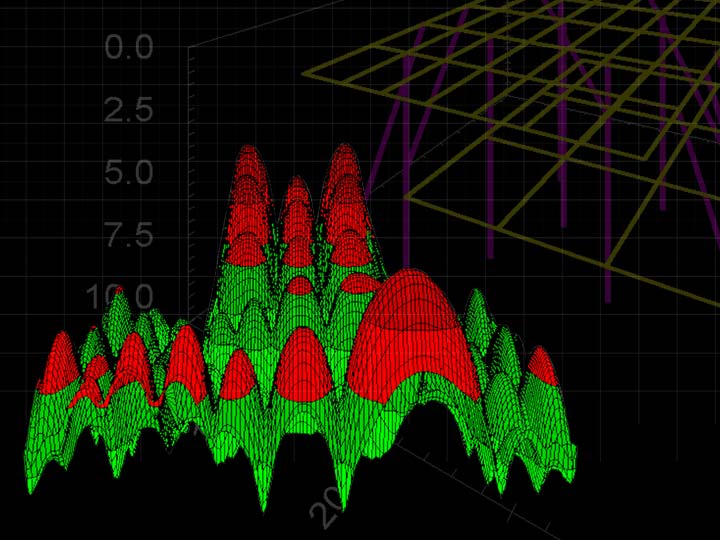The image size is (720, 540).
Task: Select the 10.0 axis tick label
Action: (x=130, y=296)
